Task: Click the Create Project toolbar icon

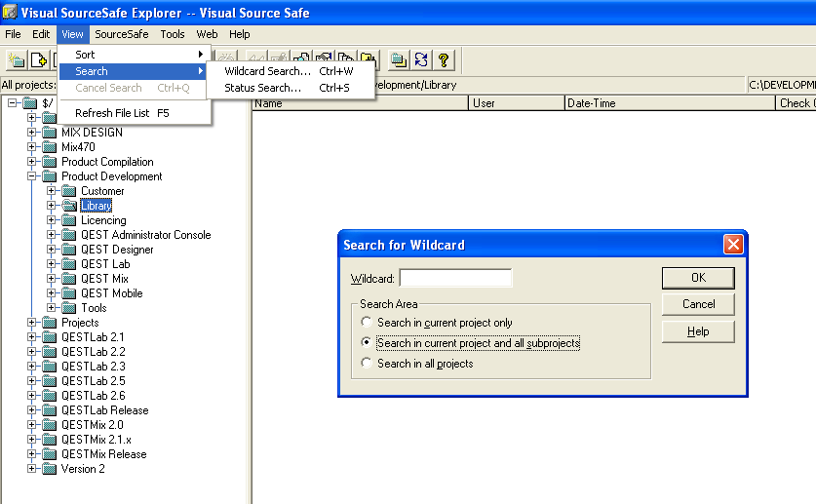Action: tap(17, 60)
